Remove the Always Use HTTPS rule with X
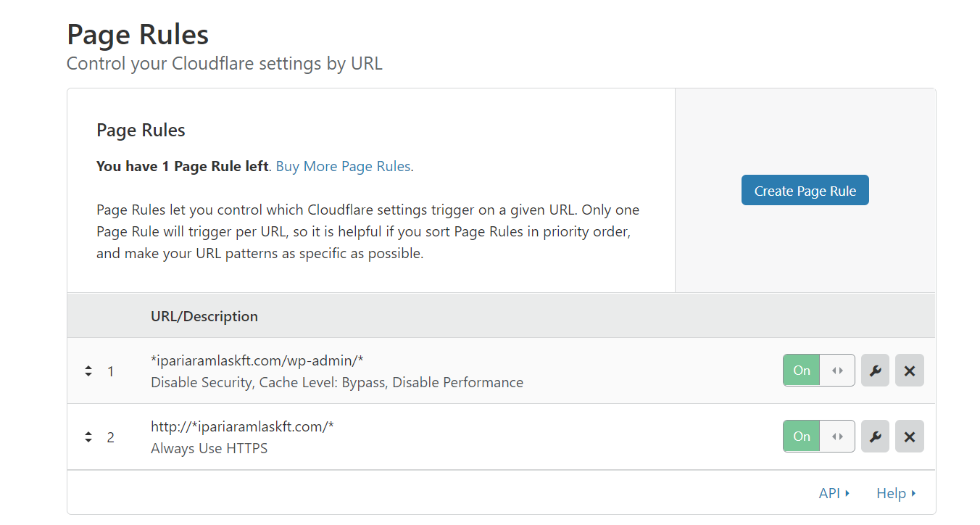980x525 pixels. [909, 437]
